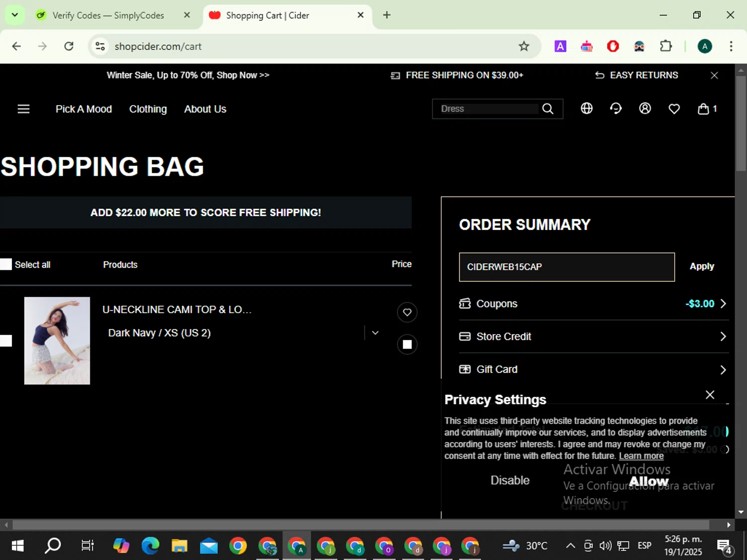This screenshot has width=747, height=560.
Task: Reload the page
Action: 69,46
